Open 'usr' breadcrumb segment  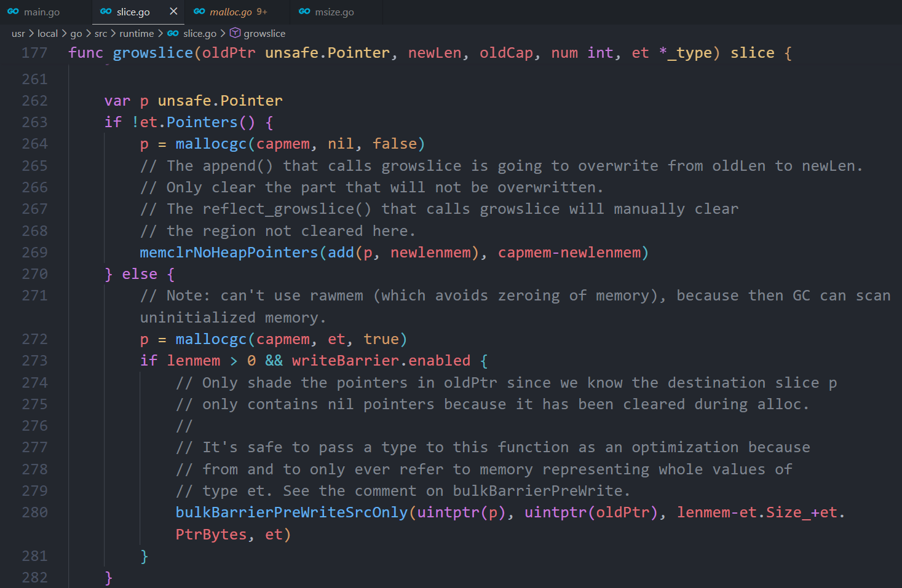(18, 33)
